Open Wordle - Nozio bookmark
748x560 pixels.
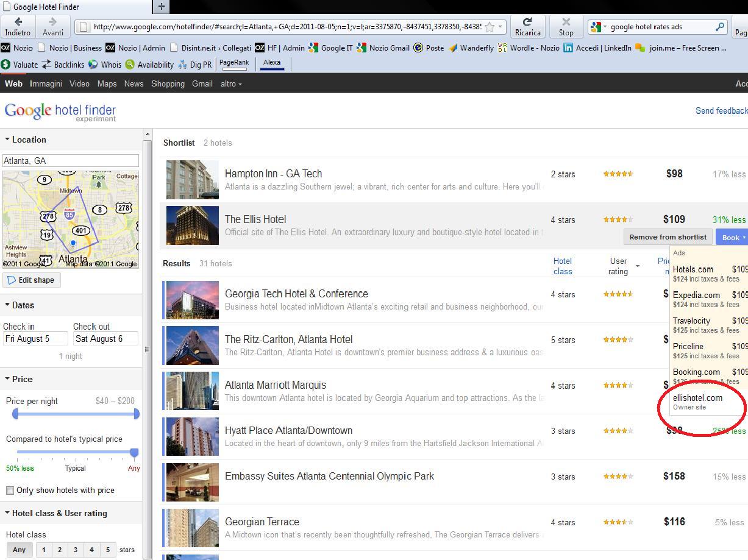(x=529, y=48)
